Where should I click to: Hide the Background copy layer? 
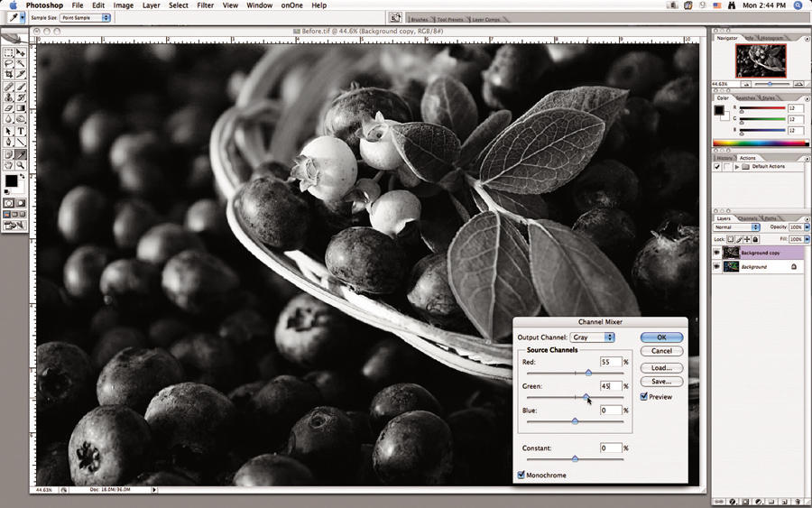[716, 253]
